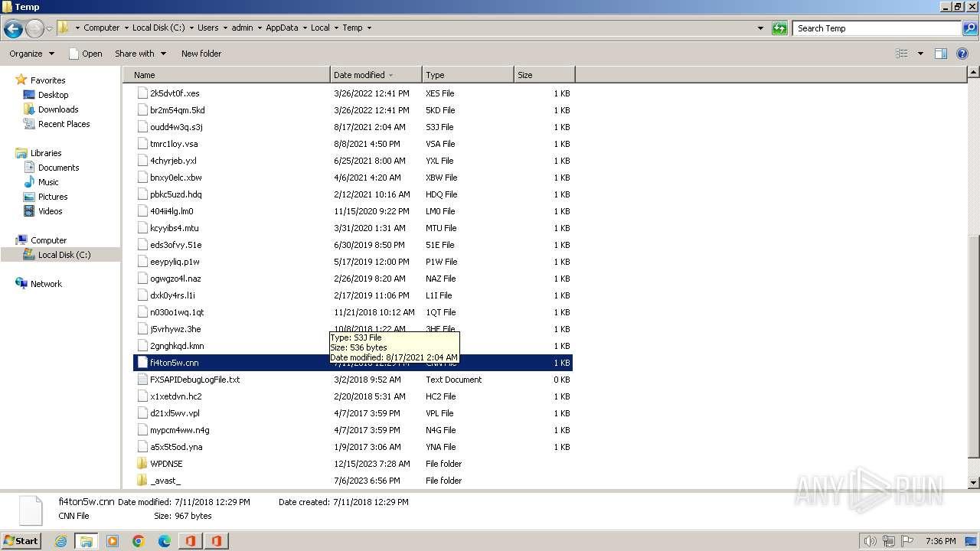Open the Documents library
980x551 pixels.
click(58, 168)
